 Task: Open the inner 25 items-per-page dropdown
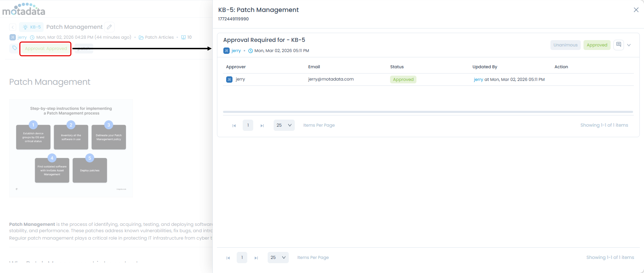tap(284, 125)
